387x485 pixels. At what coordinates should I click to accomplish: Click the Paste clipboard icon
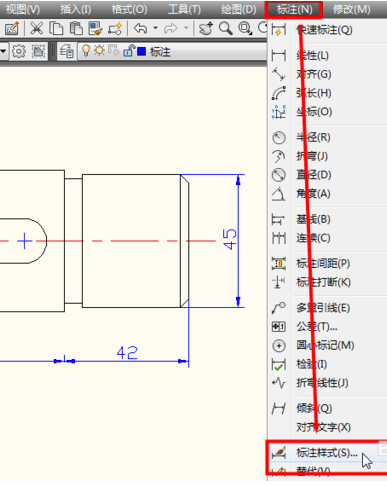tap(76, 29)
